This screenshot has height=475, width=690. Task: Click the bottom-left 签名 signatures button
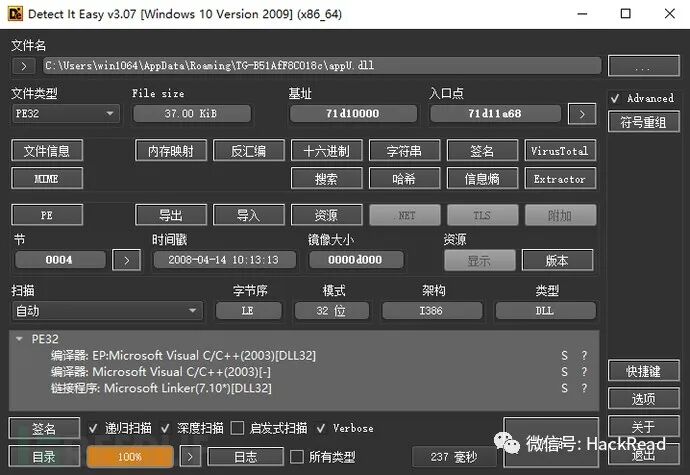click(44, 428)
